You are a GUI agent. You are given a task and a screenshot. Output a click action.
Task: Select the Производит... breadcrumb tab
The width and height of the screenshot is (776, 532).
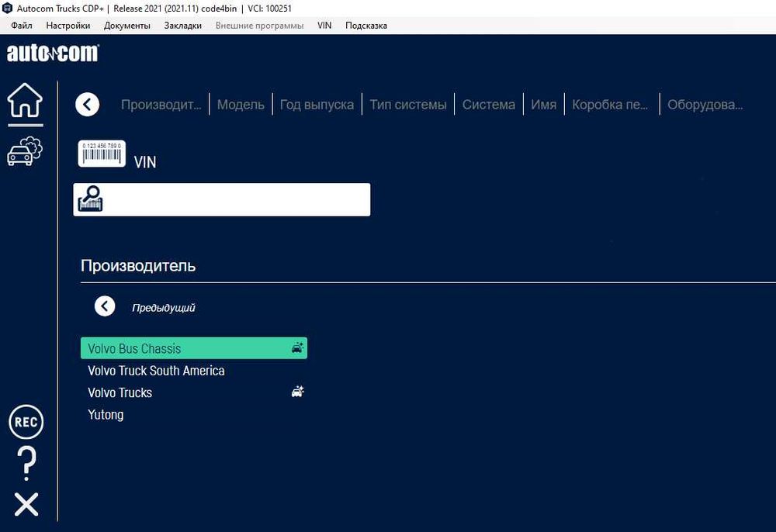(161, 105)
